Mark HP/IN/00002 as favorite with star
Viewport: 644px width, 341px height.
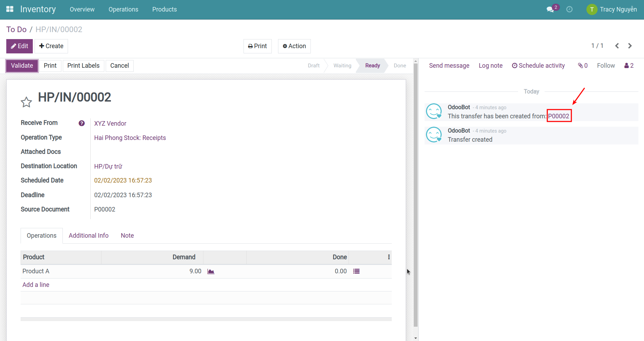pos(26,102)
